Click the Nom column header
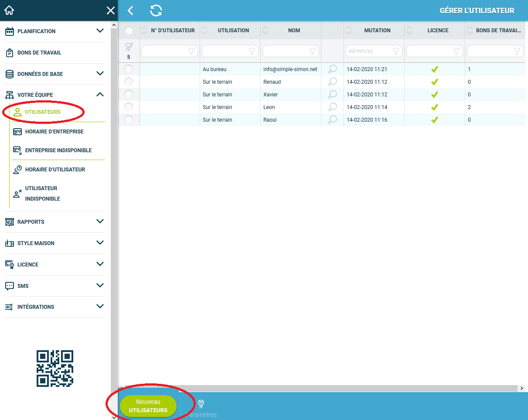Image resolution: width=528 pixels, height=420 pixels. pyautogui.click(x=294, y=31)
